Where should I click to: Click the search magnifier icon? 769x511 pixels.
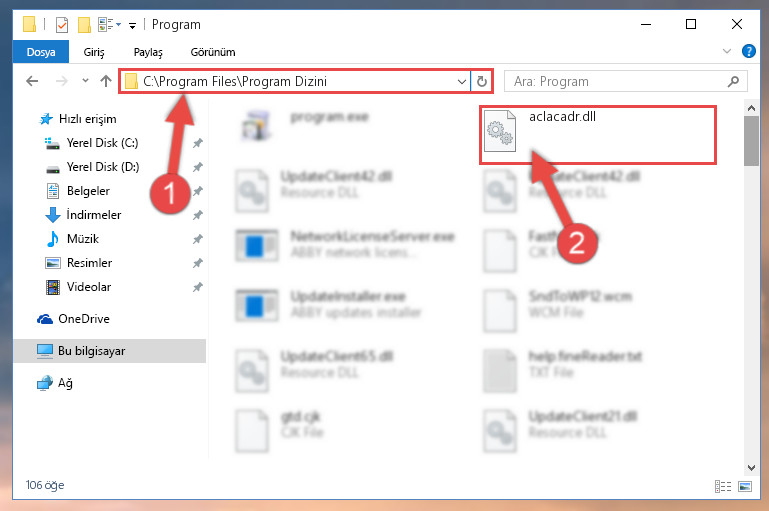pyautogui.click(x=733, y=81)
